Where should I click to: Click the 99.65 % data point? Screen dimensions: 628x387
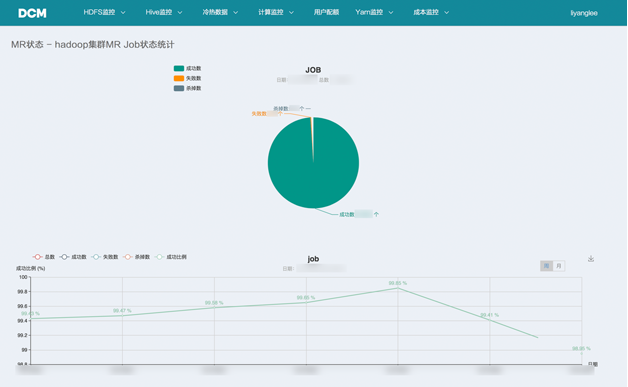click(306, 302)
